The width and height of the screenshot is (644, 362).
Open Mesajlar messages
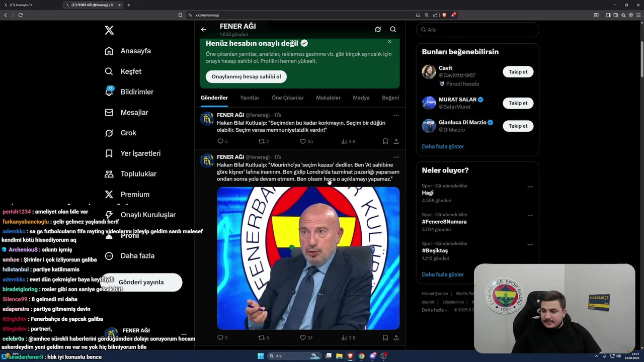[126, 113]
